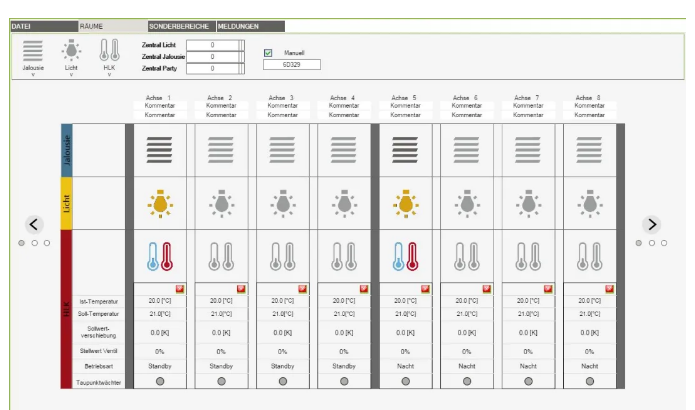Click the Achse 1 HLK thermometer icon
695x410 pixels.
[159, 257]
